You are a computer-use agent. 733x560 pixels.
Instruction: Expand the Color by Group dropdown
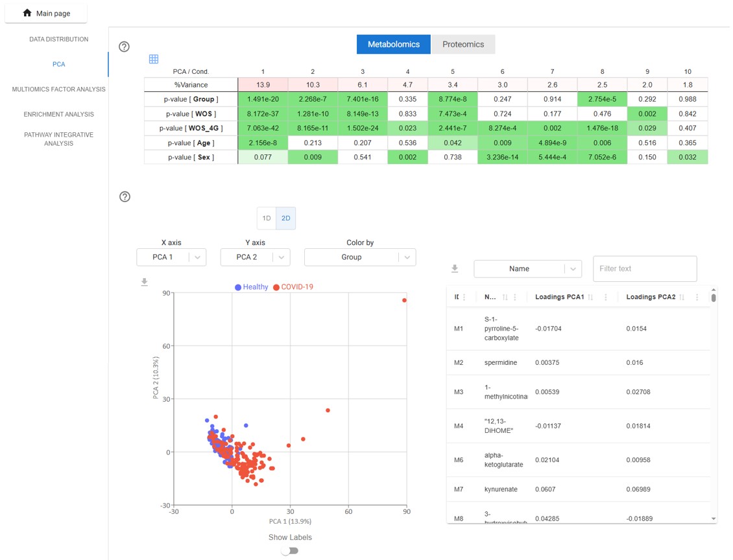360,257
